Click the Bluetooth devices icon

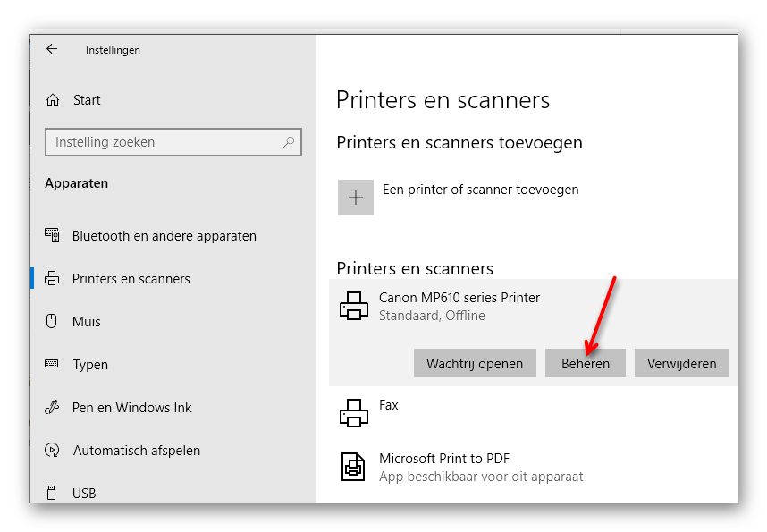pos(52,235)
